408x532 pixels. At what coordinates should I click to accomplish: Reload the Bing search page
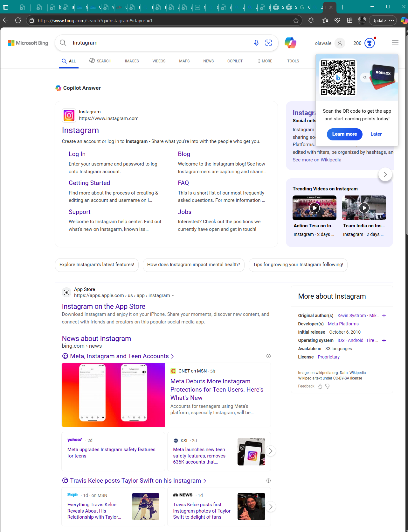click(x=18, y=20)
